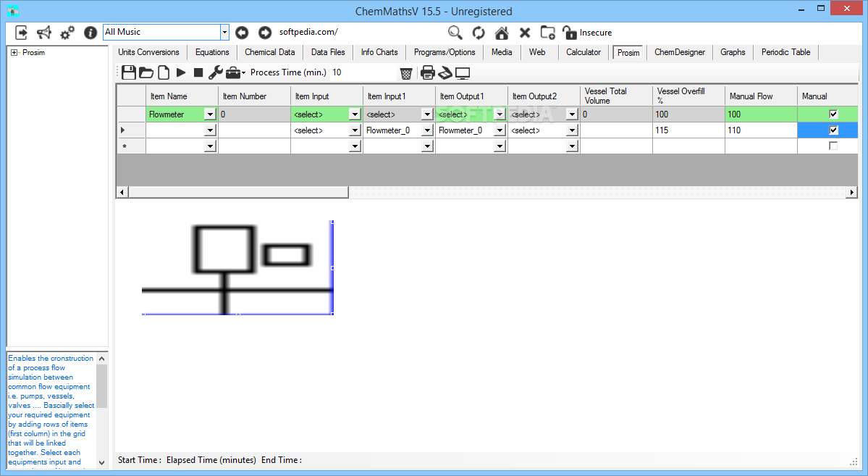Open Item Input dropdown in Flowmeter row
Screen dimensions: 868x476
pos(355,114)
